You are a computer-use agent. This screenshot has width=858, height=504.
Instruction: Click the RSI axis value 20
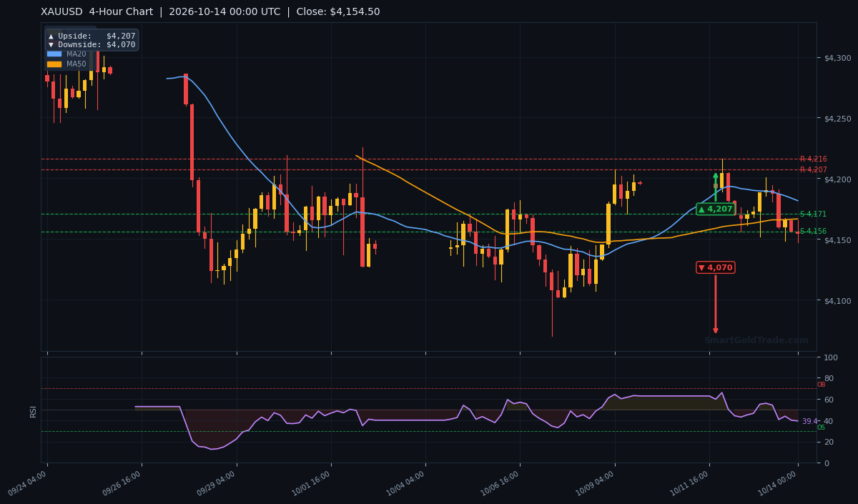829,443
